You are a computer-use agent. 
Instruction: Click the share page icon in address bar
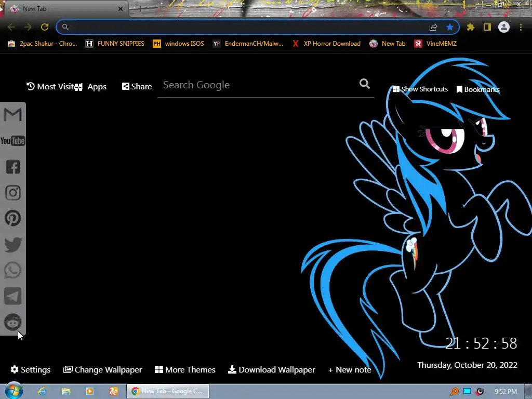433,28
